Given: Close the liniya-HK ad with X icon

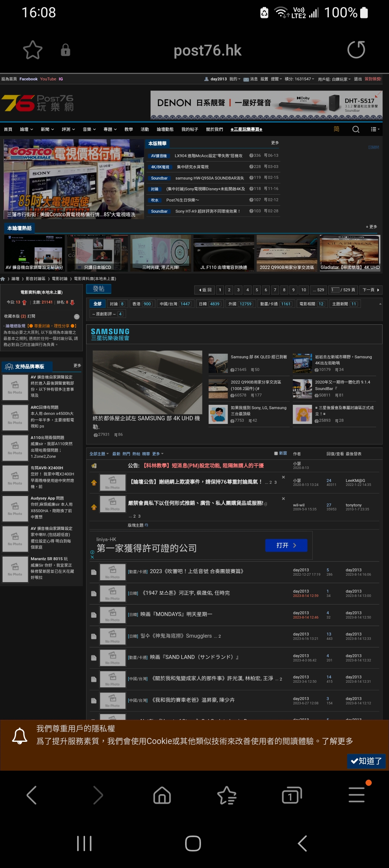Looking at the screenshot, I should (x=92, y=557).
